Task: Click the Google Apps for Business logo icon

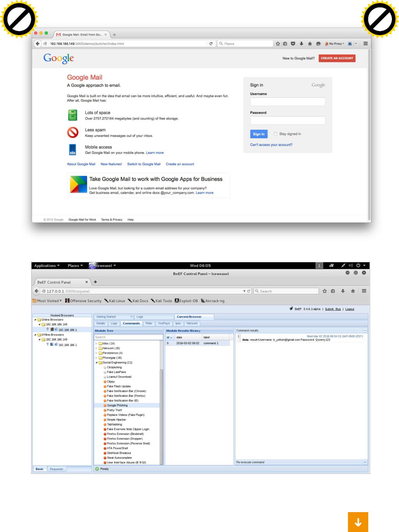Action: (x=78, y=184)
